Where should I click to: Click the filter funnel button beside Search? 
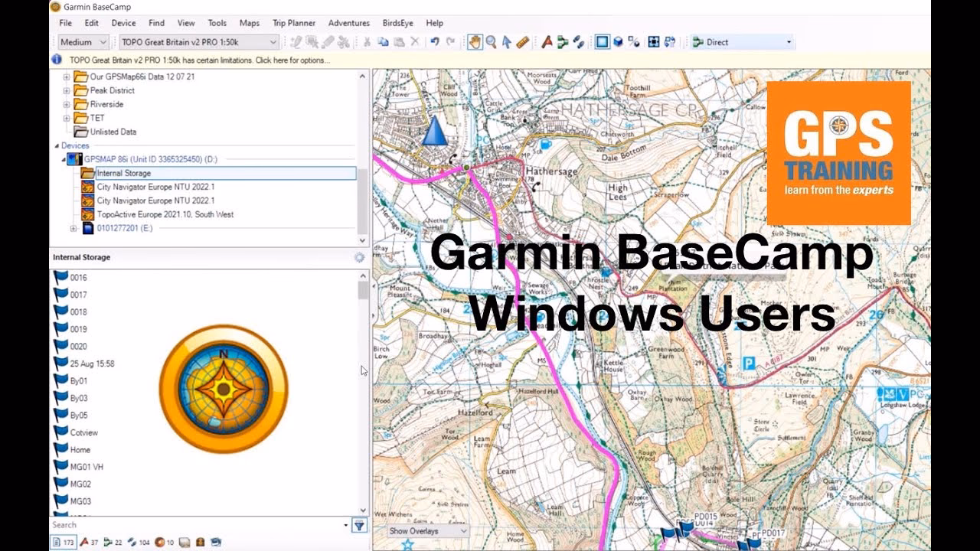(358, 526)
